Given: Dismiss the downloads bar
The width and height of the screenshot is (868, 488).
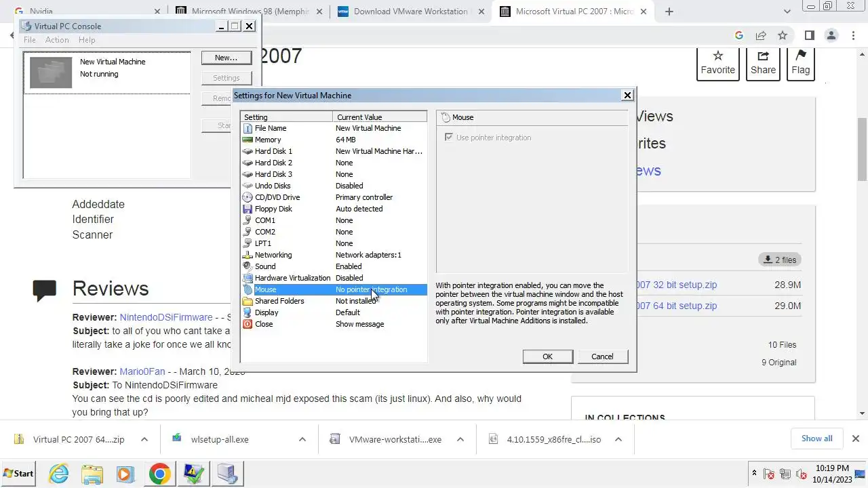Looking at the screenshot, I should 856,439.
